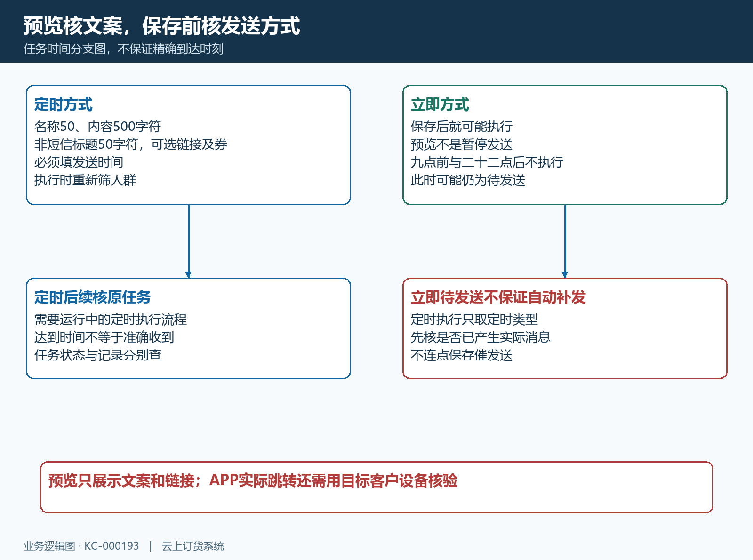Select the line 任务状态与记录分别查
753x560 pixels.
[x=98, y=355]
